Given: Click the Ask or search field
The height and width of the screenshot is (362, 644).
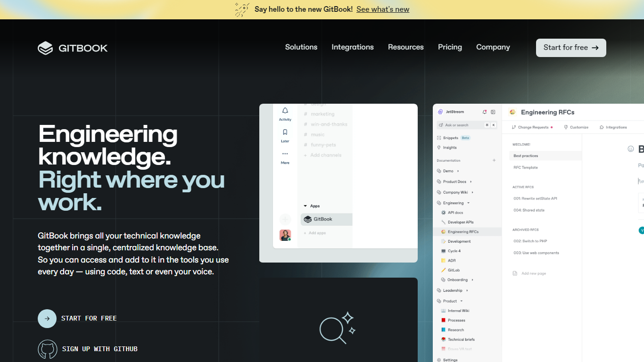Looking at the screenshot, I should tap(460, 125).
